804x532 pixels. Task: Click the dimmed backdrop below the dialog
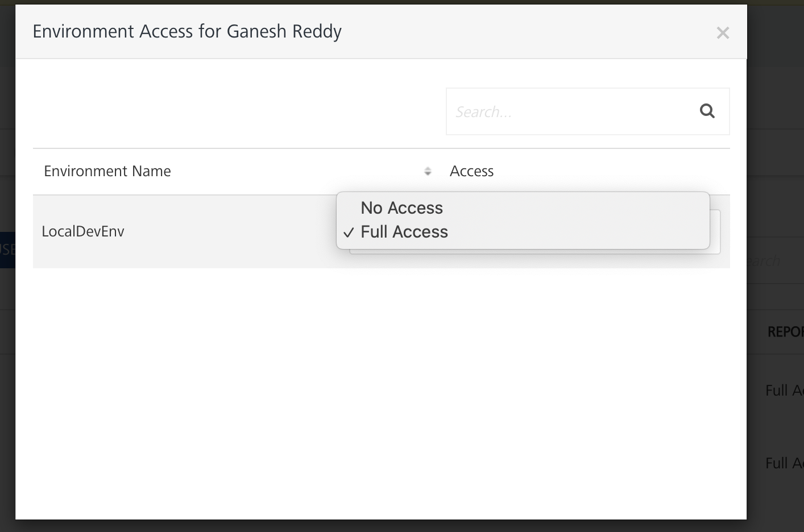[398, 526]
